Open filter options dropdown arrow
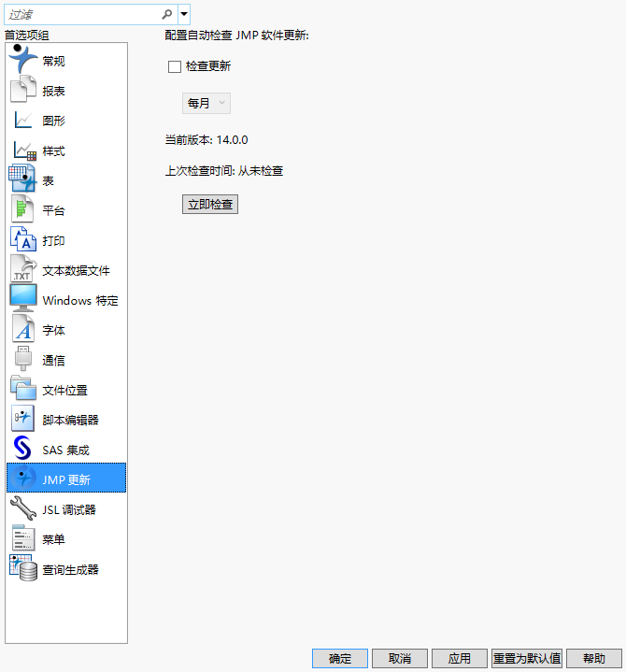This screenshot has width=626, height=672. [x=184, y=14]
